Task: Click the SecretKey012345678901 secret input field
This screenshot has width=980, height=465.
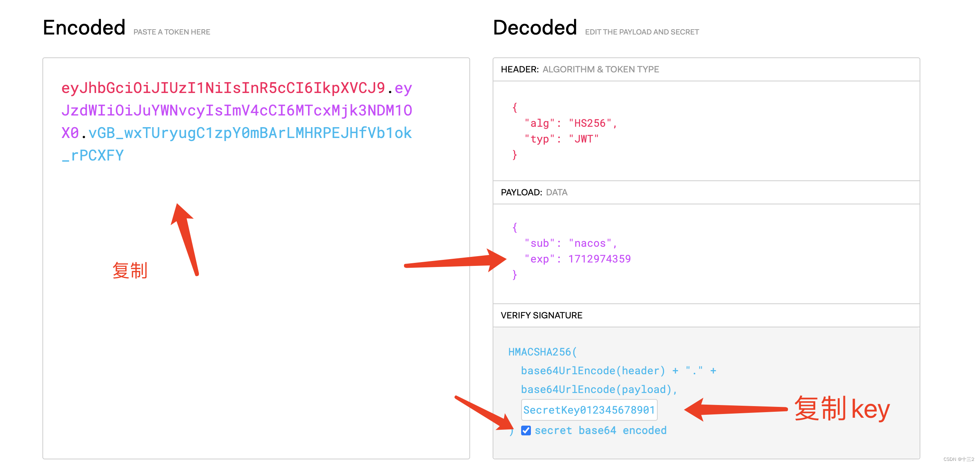Action: point(589,410)
